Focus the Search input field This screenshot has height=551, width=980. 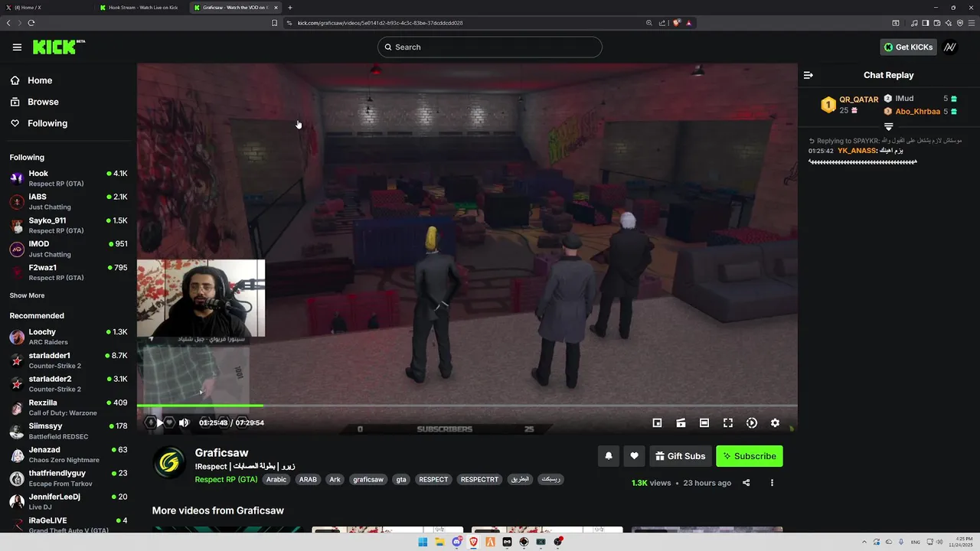click(x=490, y=47)
